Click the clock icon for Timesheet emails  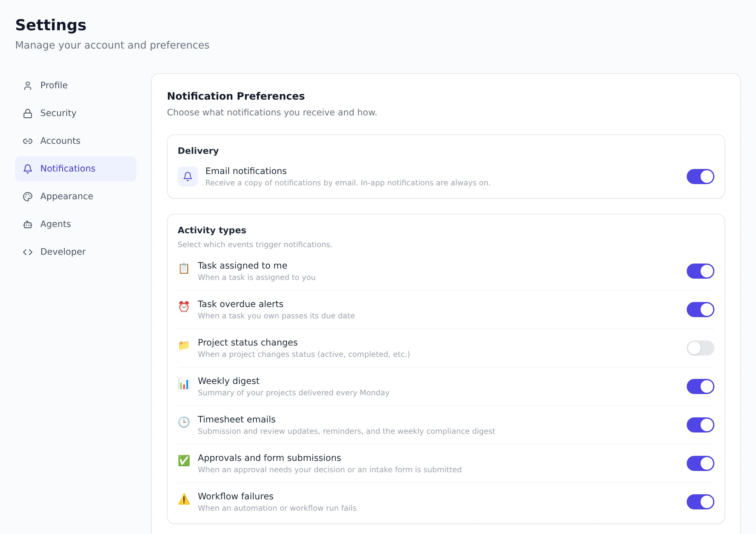pos(184,422)
